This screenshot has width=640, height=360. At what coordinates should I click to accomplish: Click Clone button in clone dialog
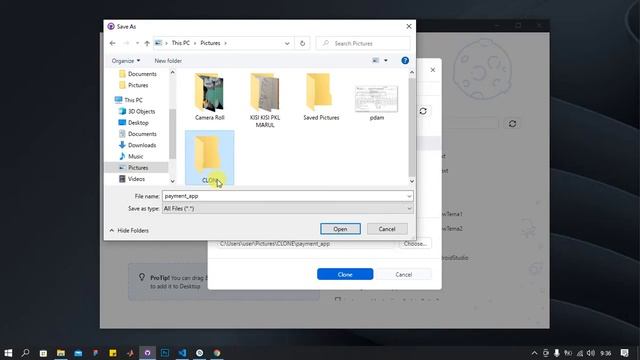click(x=345, y=274)
